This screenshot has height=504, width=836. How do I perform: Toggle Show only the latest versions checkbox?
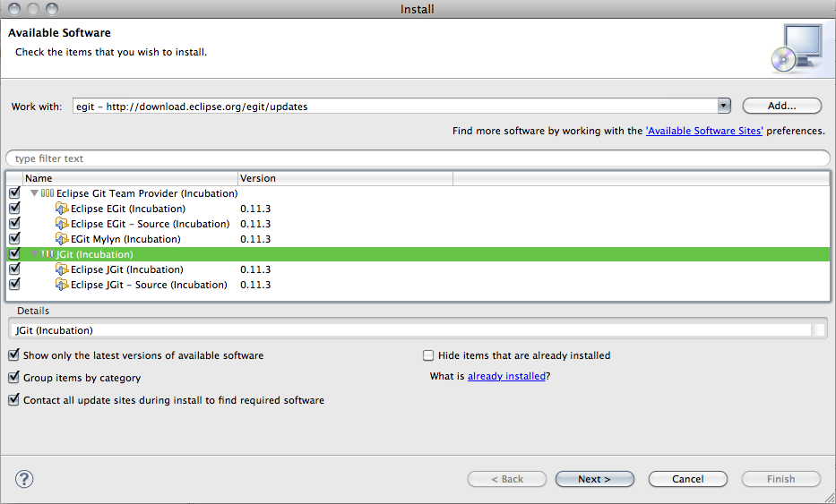pyautogui.click(x=13, y=355)
